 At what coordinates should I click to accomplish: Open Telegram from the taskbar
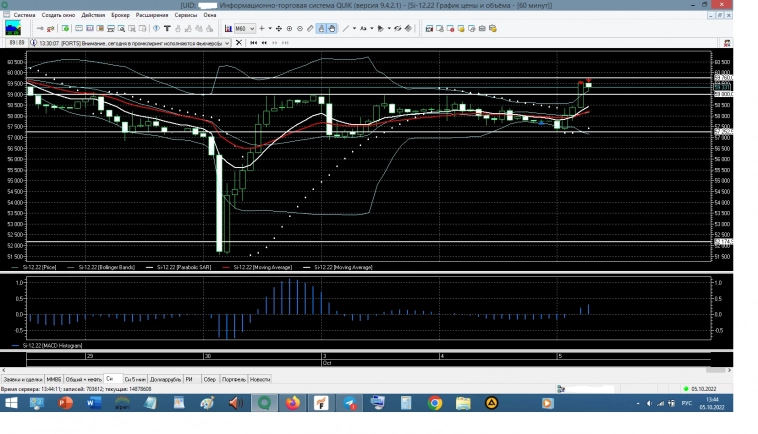(x=349, y=403)
